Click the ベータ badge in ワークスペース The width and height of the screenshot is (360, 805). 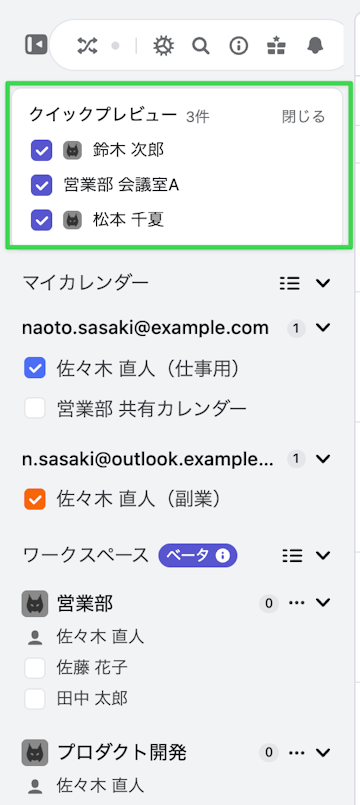[198, 555]
